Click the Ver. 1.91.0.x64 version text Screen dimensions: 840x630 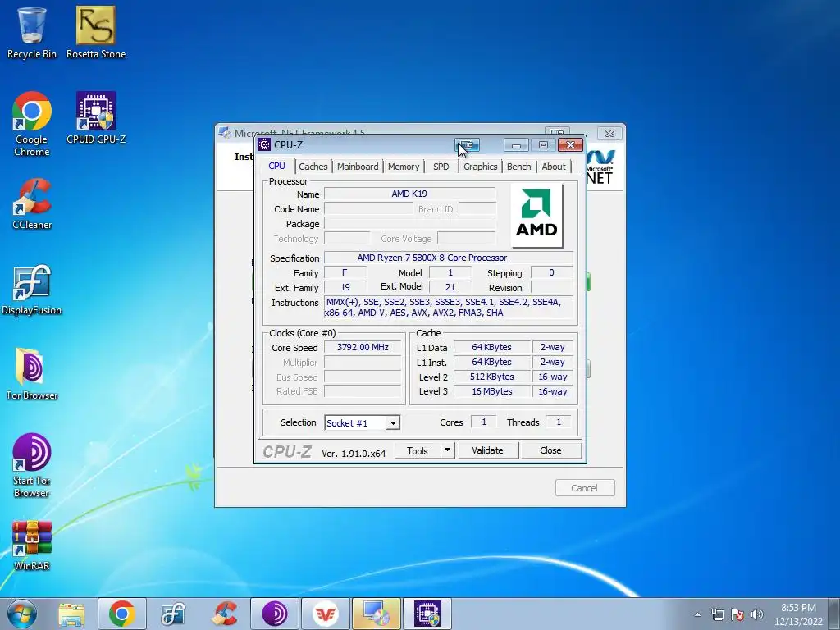point(354,453)
